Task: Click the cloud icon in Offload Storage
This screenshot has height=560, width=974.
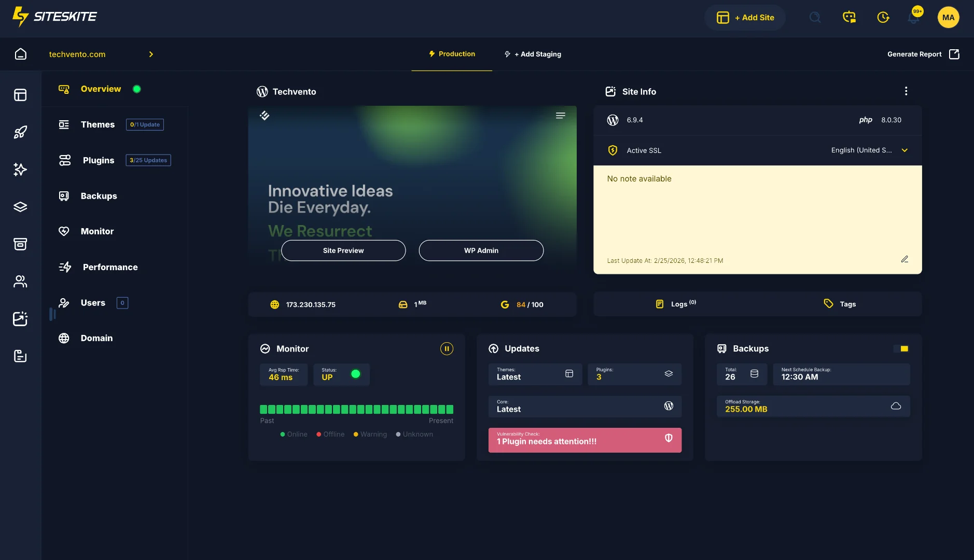Action: 896,406
